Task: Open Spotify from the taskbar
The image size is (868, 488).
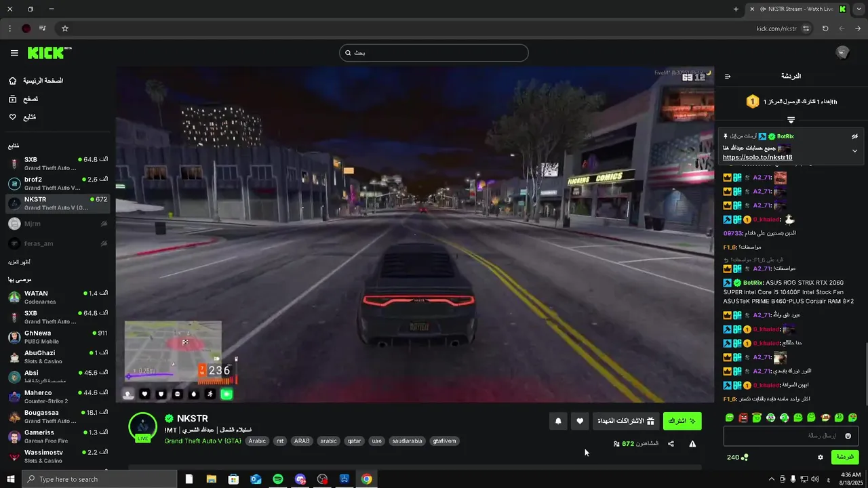Action: [278, 479]
